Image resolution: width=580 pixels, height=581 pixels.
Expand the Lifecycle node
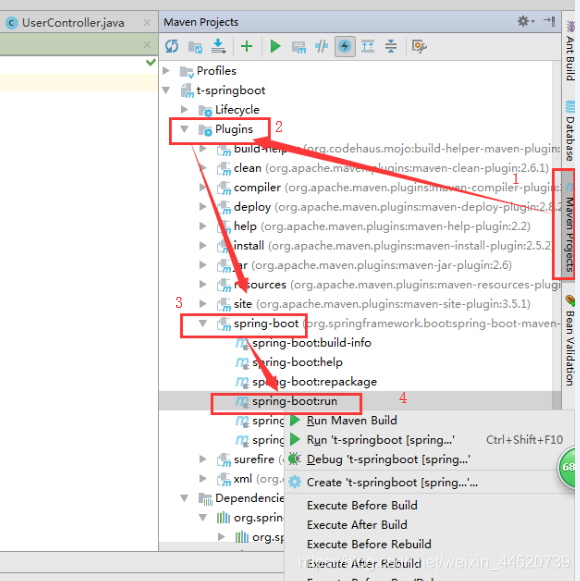[184, 109]
